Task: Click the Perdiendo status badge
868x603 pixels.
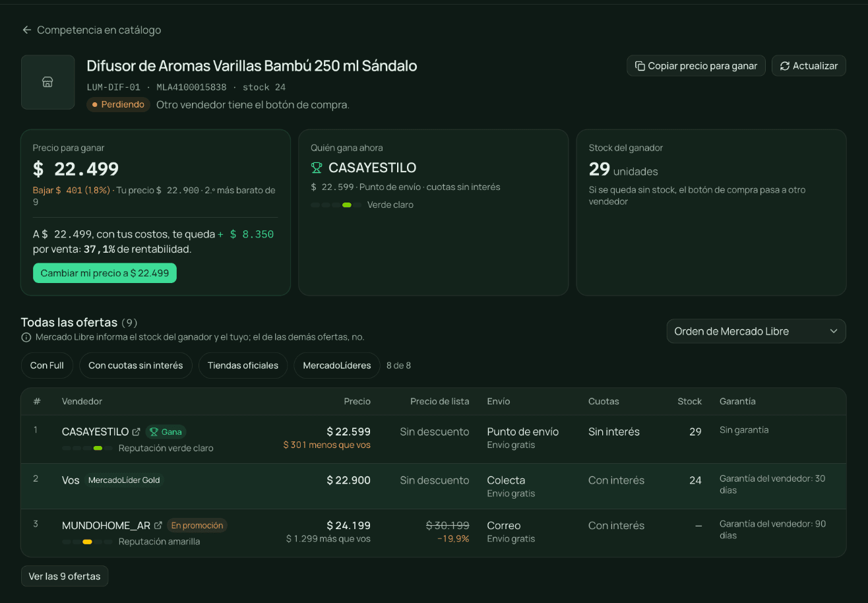Action: (119, 105)
